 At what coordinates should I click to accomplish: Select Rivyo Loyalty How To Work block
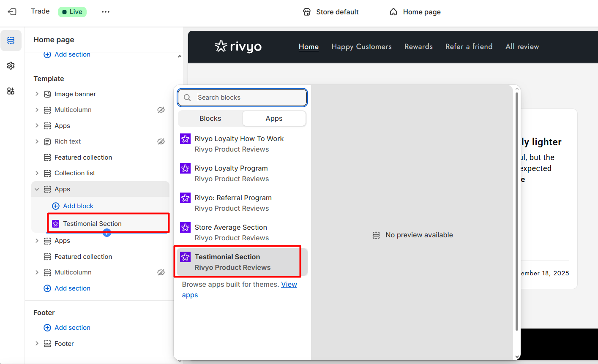[243, 144]
